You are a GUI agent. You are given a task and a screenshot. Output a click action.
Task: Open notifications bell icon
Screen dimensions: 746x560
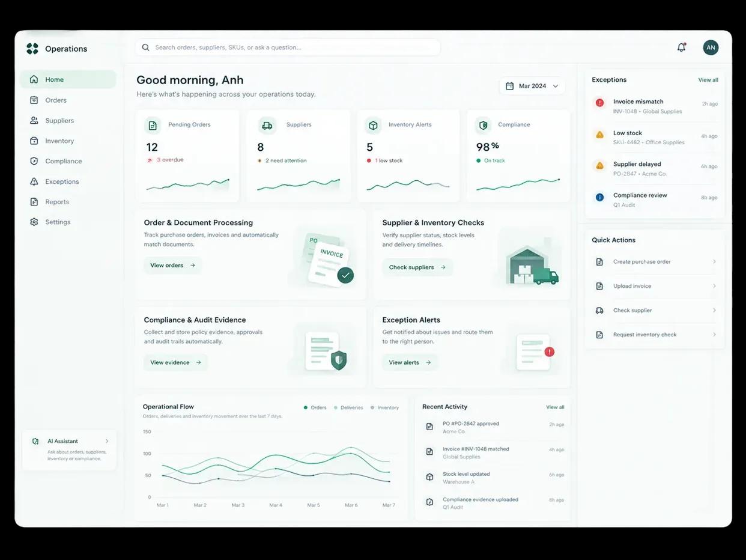click(x=681, y=47)
